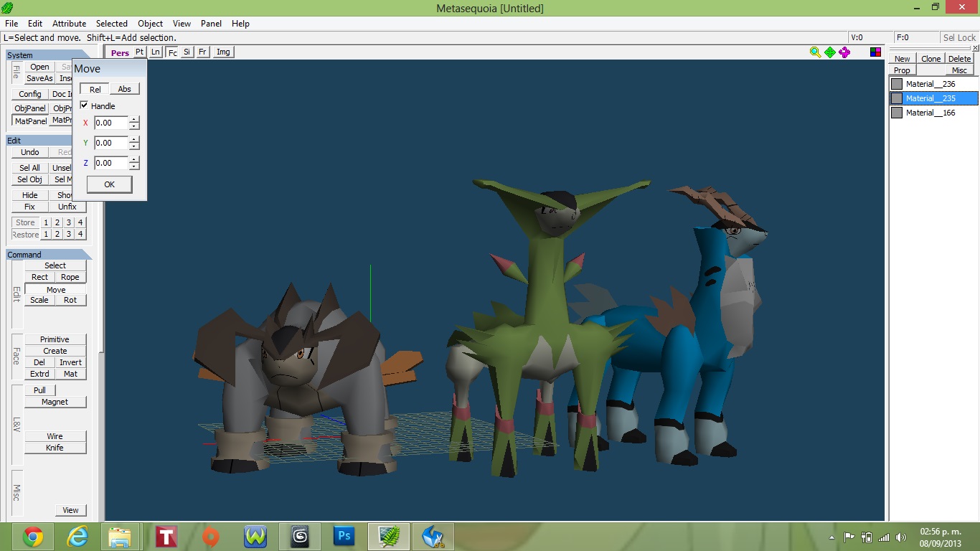The height and width of the screenshot is (551, 980).
Task: Click the Metasequoia leaf icon in title bar
Action: pos(8,8)
